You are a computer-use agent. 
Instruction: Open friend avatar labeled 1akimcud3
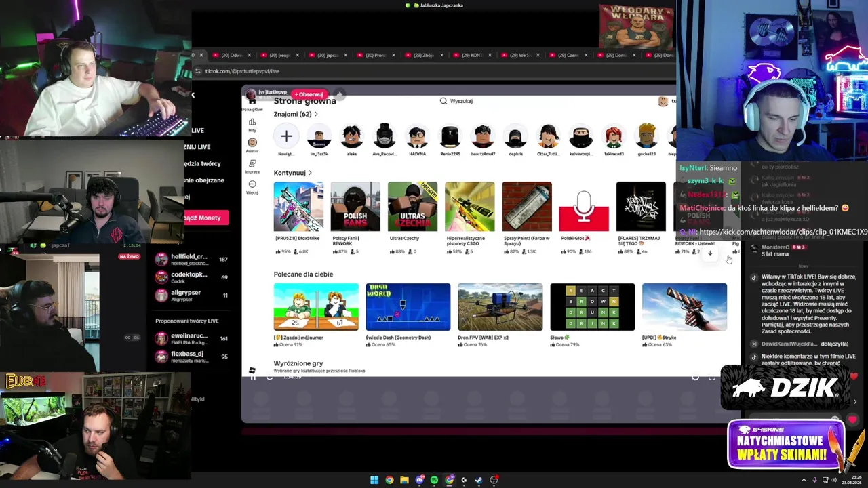614,136
